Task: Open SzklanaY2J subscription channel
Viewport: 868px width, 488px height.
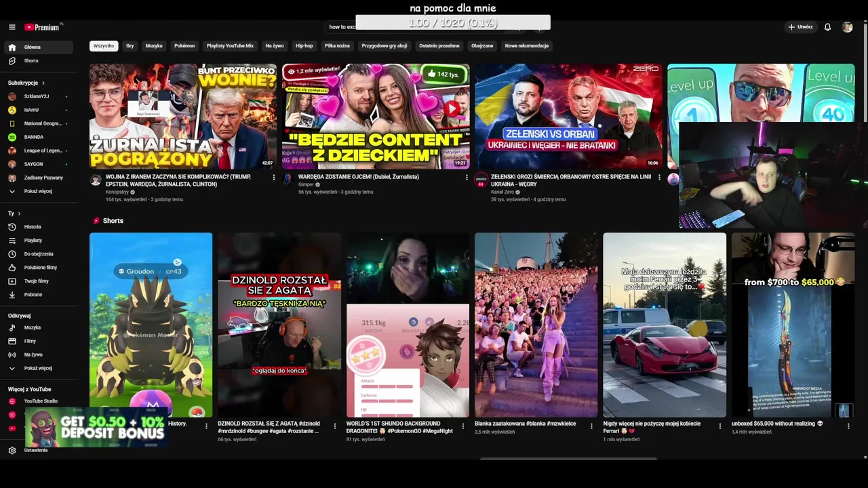Action: pos(38,96)
